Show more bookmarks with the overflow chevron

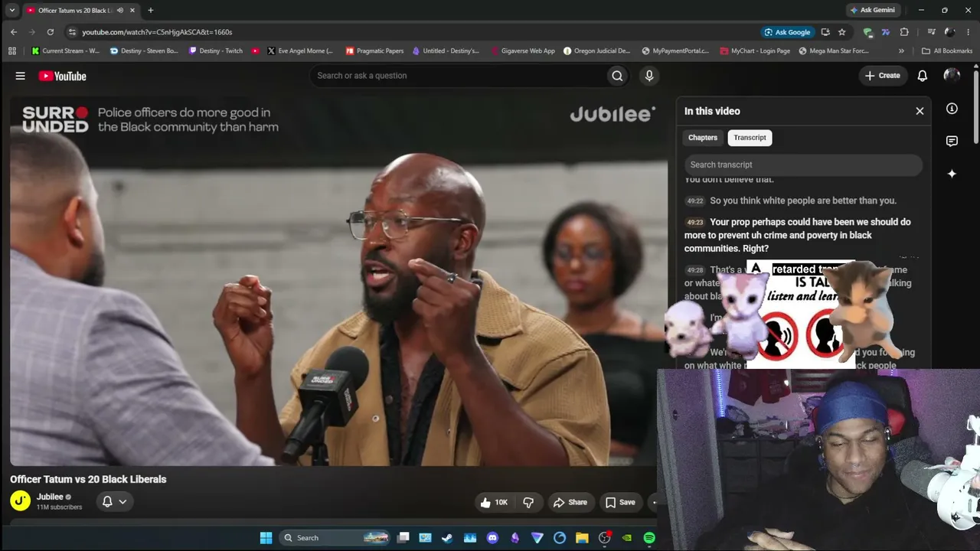901,51
